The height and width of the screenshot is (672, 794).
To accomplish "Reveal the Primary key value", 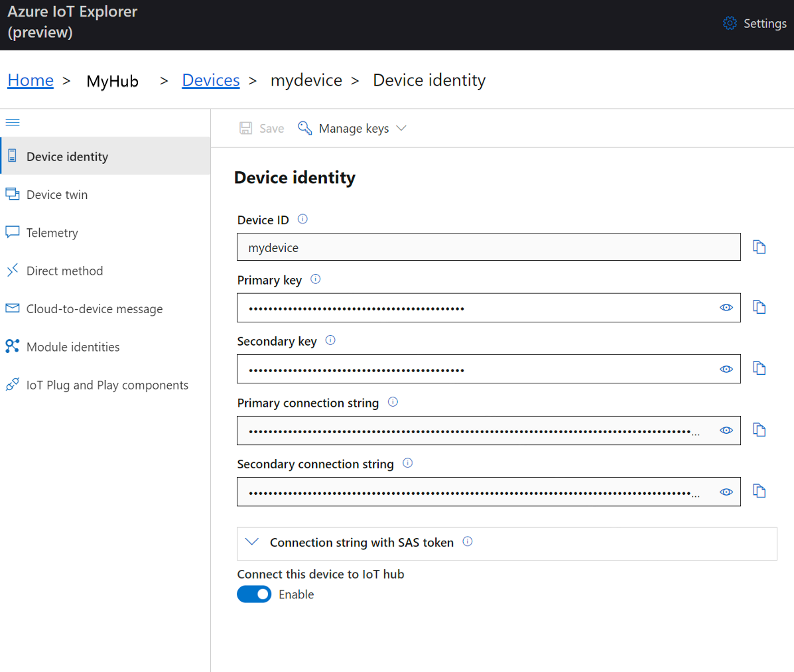I will click(726, 307).
